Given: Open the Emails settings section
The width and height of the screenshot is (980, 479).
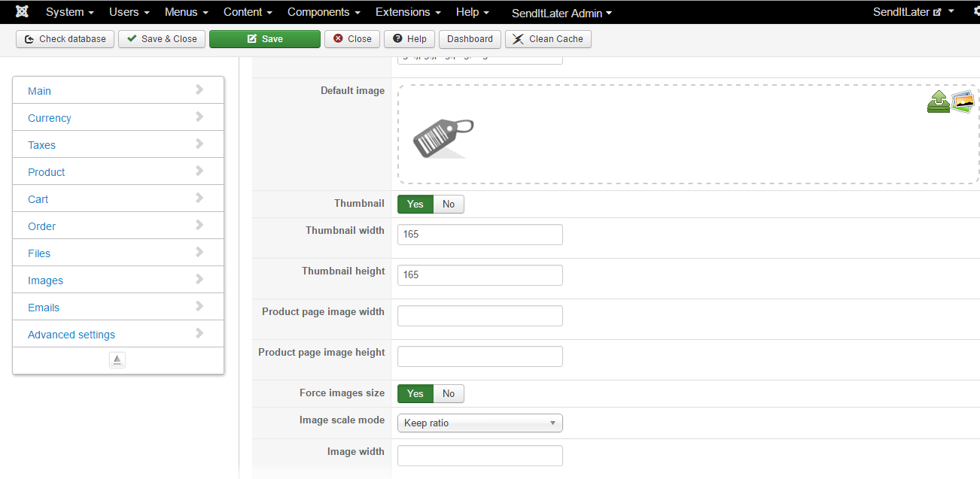Looking at the screenshot, I should pyautogui.click(x=118, y=307).
